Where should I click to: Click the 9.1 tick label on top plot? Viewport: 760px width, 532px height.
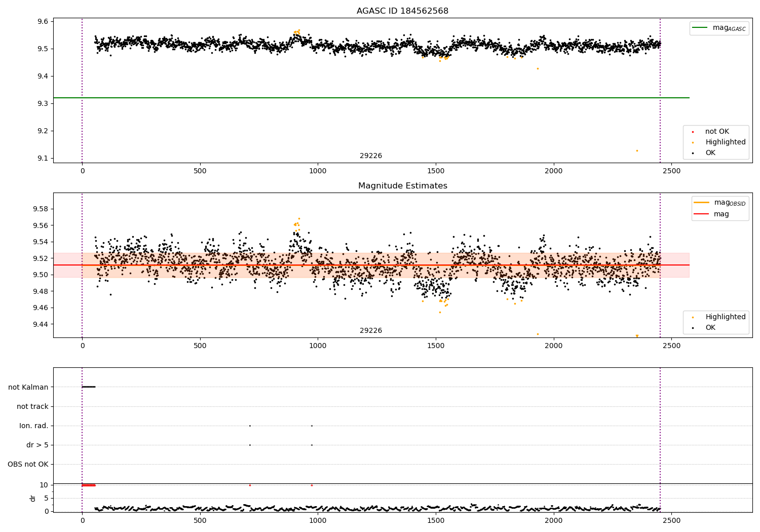[x=43, y=158]
